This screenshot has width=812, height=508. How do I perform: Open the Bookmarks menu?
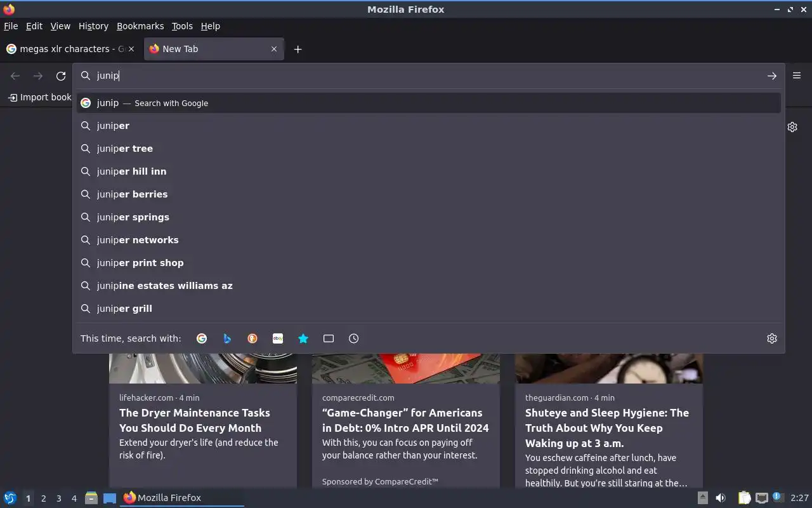(140, 26)
